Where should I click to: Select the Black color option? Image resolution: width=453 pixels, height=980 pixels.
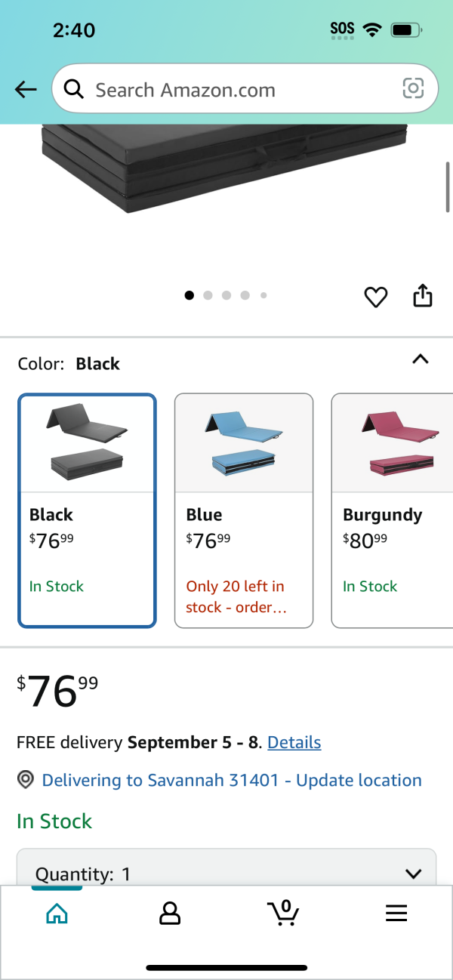pos(87,510)
